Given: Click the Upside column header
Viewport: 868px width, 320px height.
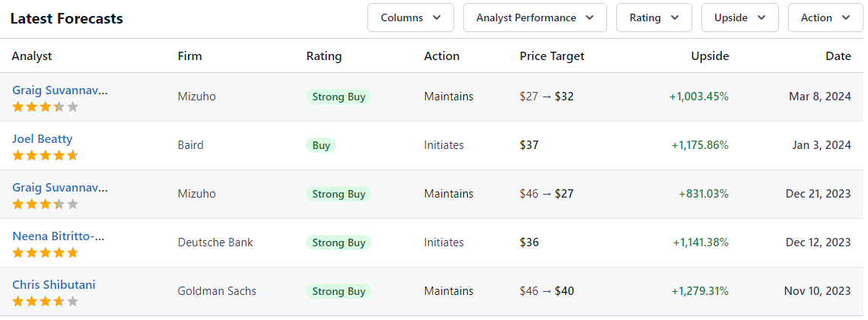Looking at the screenshot, I should [x=710, y=55].
